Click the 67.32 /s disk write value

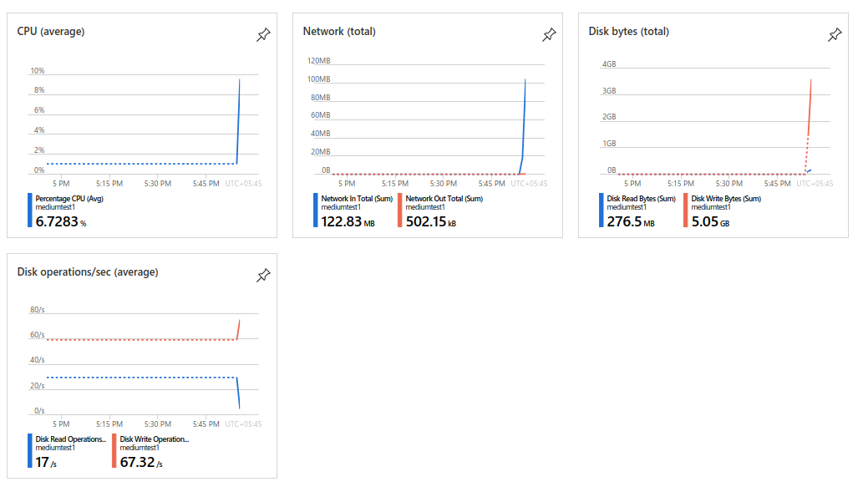(141, 462)
